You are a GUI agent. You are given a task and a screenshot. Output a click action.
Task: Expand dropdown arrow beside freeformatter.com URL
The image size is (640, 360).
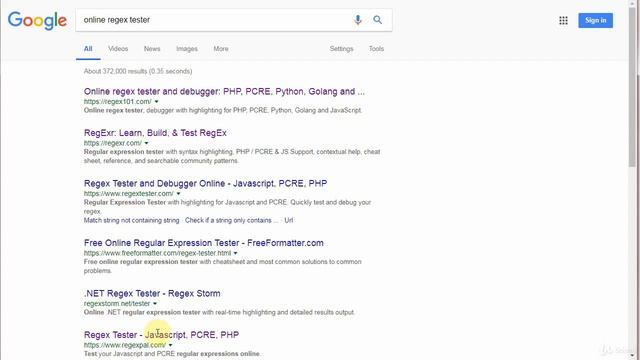pyautogui.click(x=236, y=253)
